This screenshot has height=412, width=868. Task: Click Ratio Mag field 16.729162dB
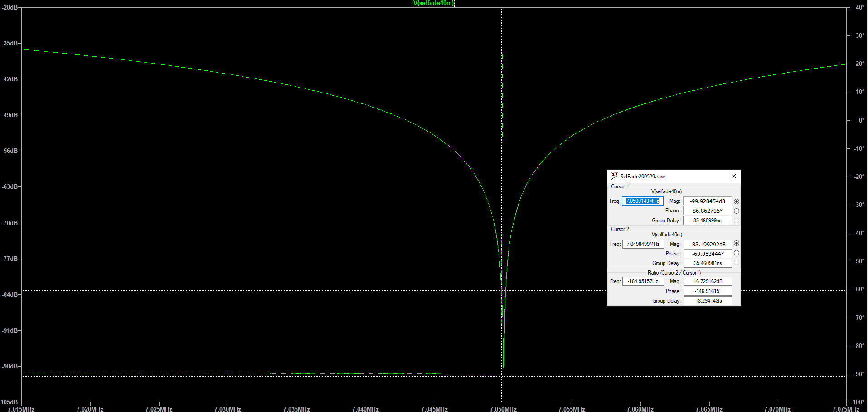pyautogui.click(x=708, y=281)
